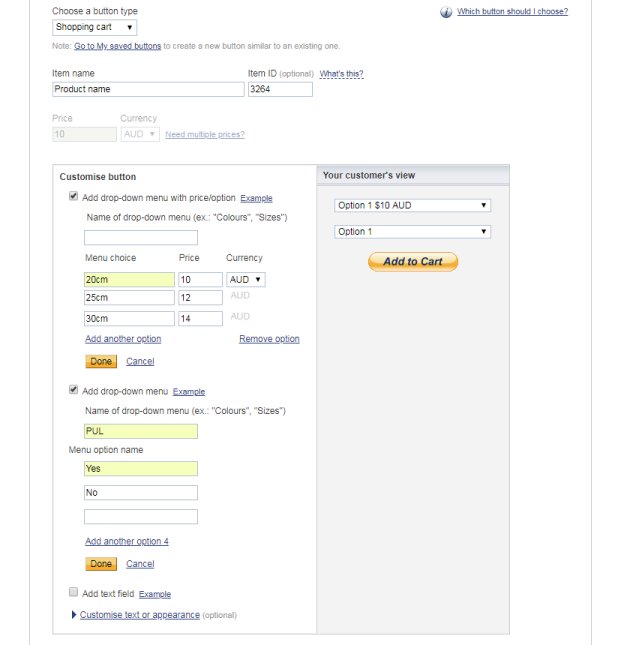Open the AUD currency dropdown for 20cm
The width and height of the screenshot is (621, 645).
246,280
